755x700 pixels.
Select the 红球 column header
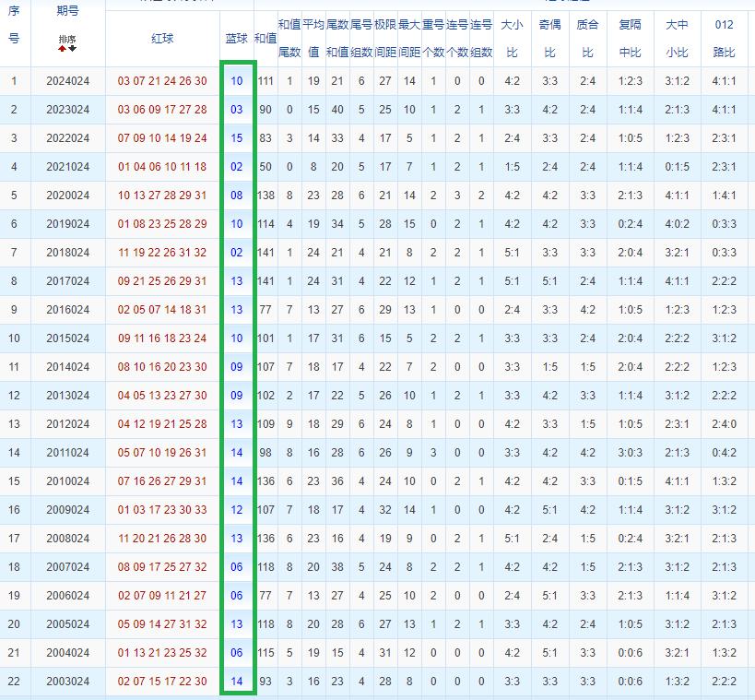(162, 39)
